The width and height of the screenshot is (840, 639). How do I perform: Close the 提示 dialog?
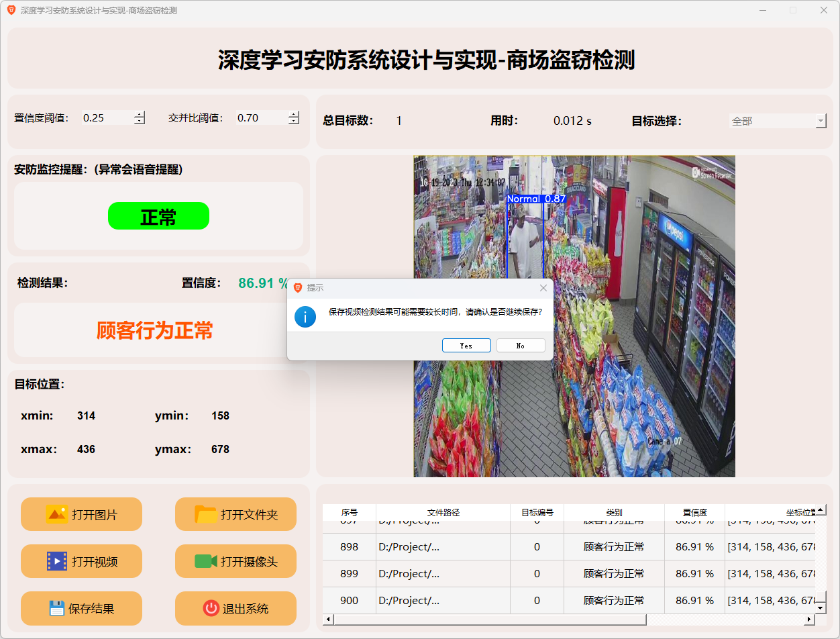coord(543,288)
